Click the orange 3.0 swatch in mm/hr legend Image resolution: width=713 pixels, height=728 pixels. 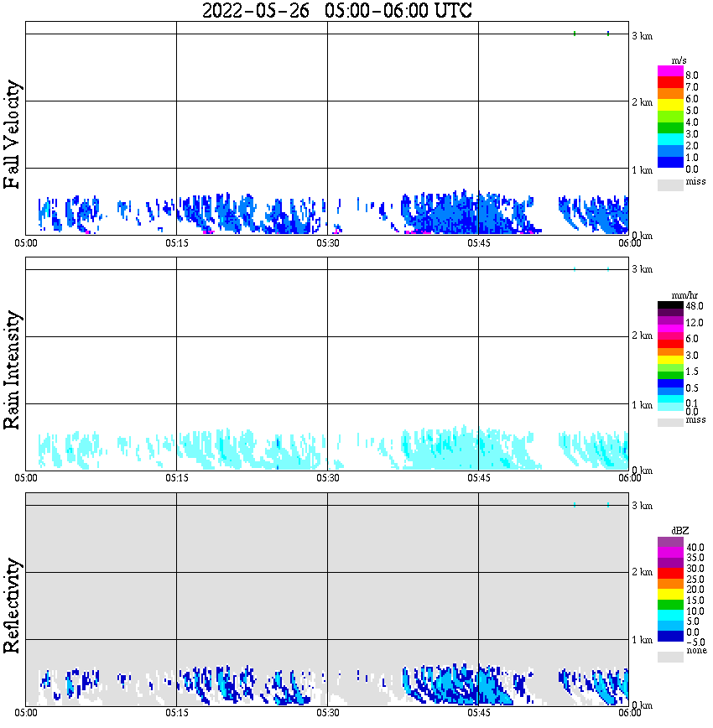pyautogui.click(x=670, y=352)
